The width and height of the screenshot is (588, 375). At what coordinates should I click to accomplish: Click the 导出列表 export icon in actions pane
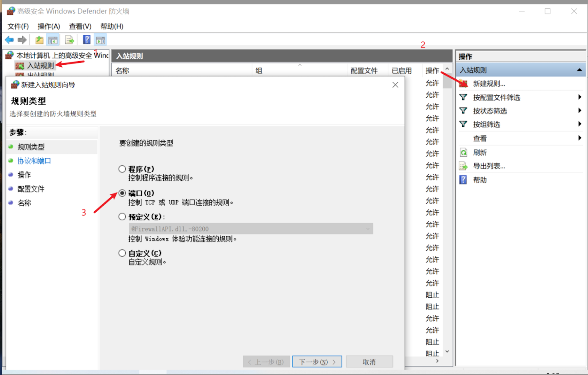[x=463, y=166]
